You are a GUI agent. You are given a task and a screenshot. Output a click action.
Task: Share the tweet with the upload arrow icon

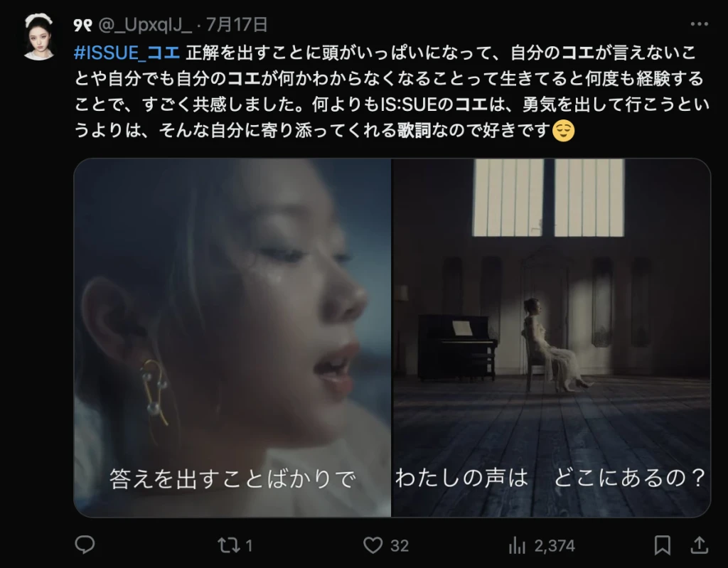point(699,545)
